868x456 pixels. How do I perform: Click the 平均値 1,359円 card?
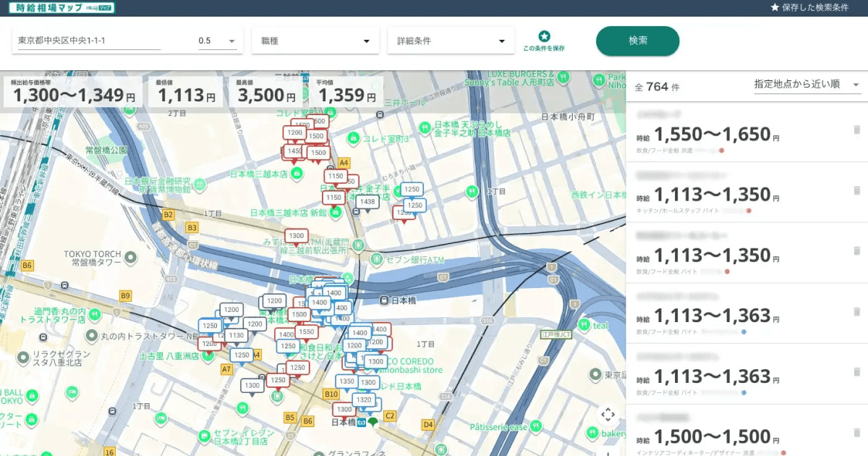(x=347, y=92)
